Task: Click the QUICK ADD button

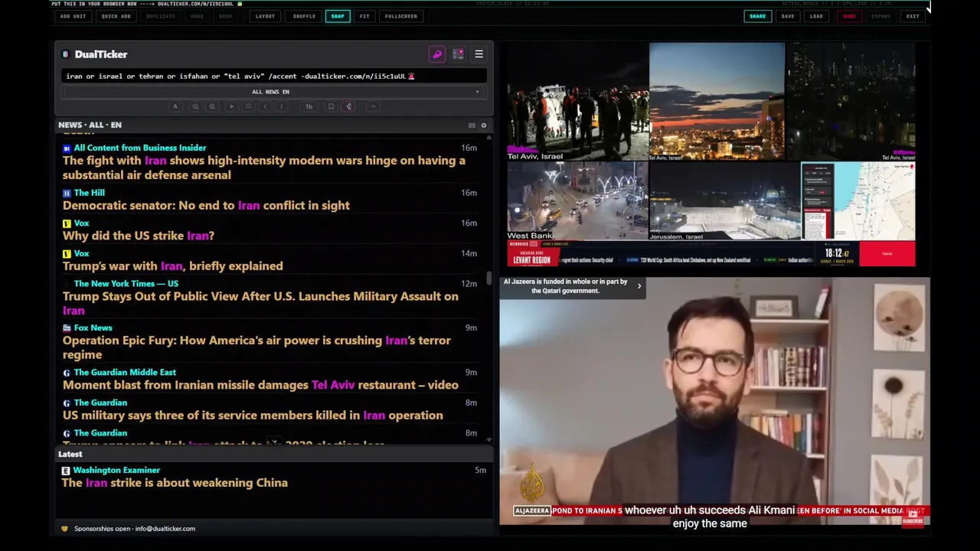Action: (x=116, y=16)
